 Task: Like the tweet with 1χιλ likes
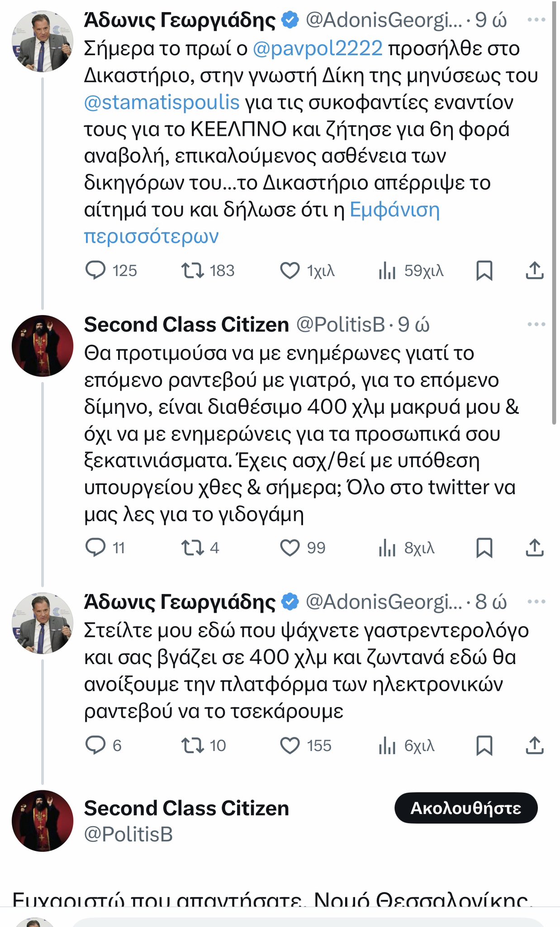click(x=290, y=270)
